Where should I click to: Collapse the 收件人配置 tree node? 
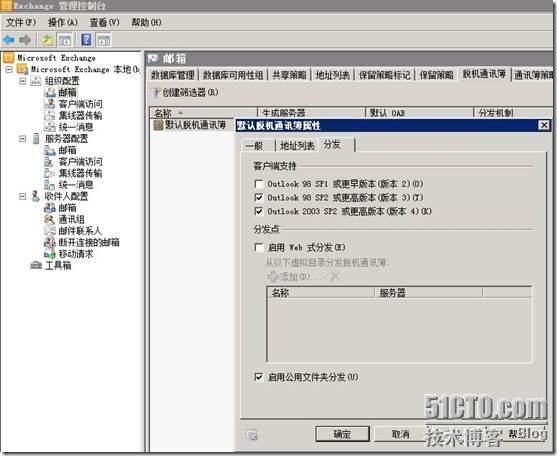(22, 196)
